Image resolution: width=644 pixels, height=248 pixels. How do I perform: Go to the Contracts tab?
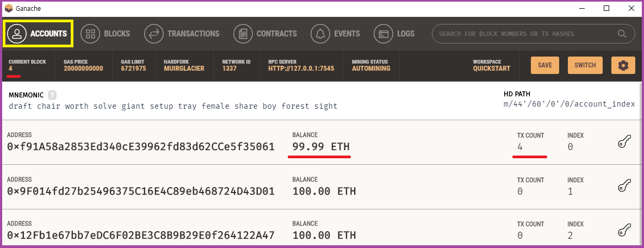coord(265,34)
